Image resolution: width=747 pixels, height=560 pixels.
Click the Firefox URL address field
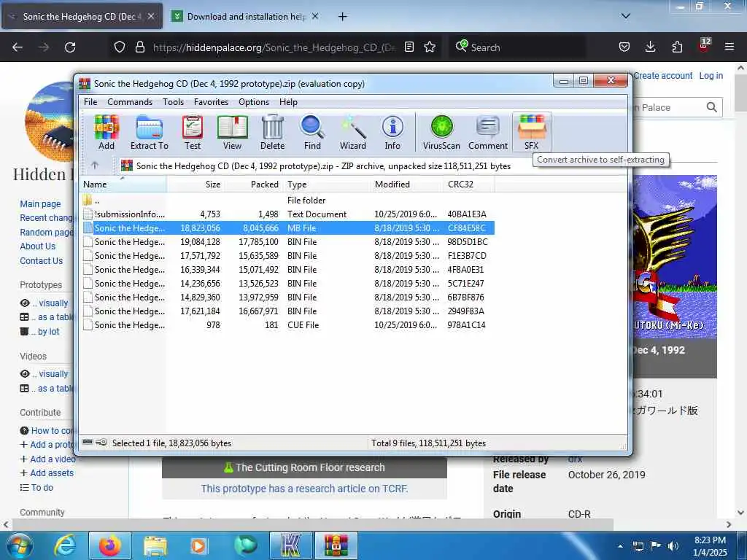[274, 47]
